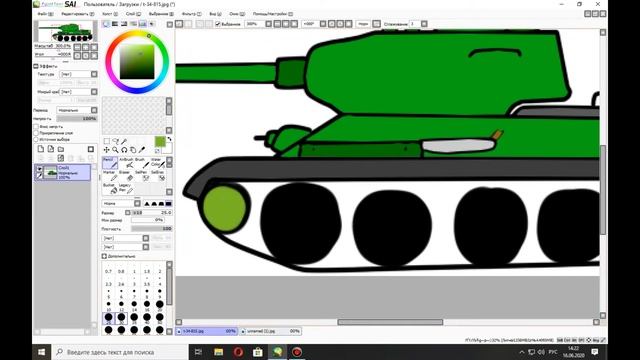The height and width of the screenshot is (360, 640).
Task: Open the Мокрый край effect dropdown
Action: [78, 92]
